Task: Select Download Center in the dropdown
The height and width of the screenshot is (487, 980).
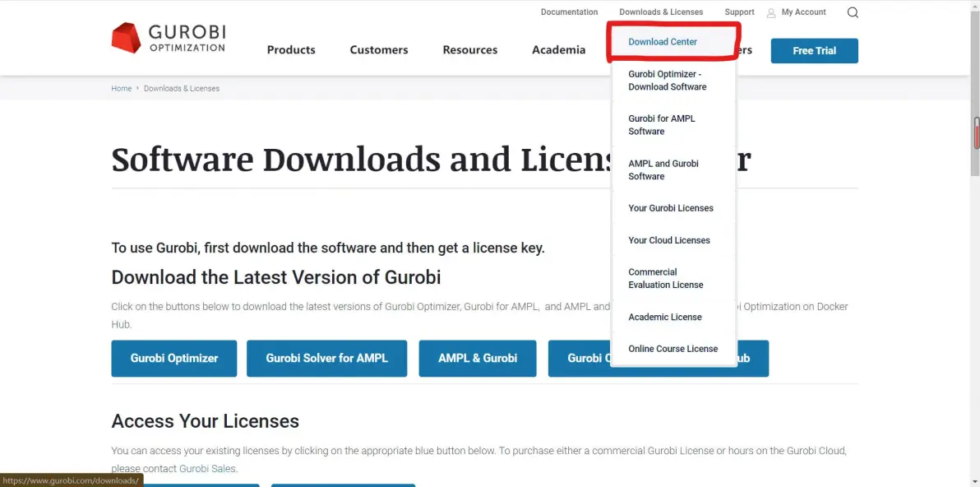Action: click(673, 42)
